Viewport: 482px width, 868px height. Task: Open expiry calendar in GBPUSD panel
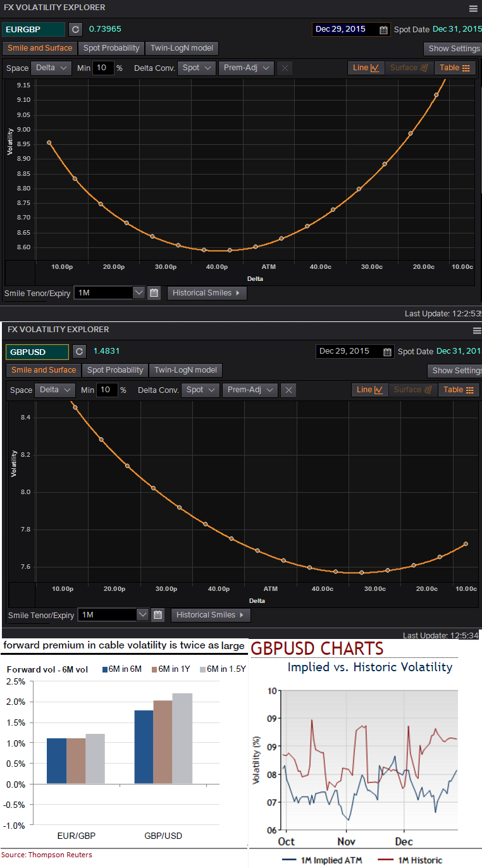pyautogui.click(x=158, y=615)
